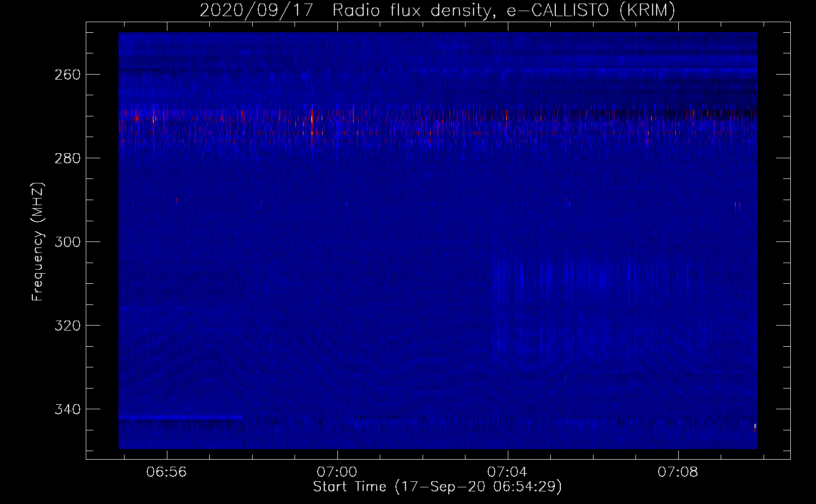Click the 280 frequency tick label

(x=67, y=158)
